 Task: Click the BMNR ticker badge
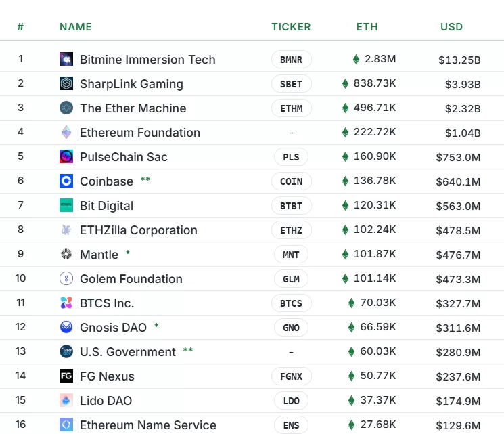pos(291,60)
